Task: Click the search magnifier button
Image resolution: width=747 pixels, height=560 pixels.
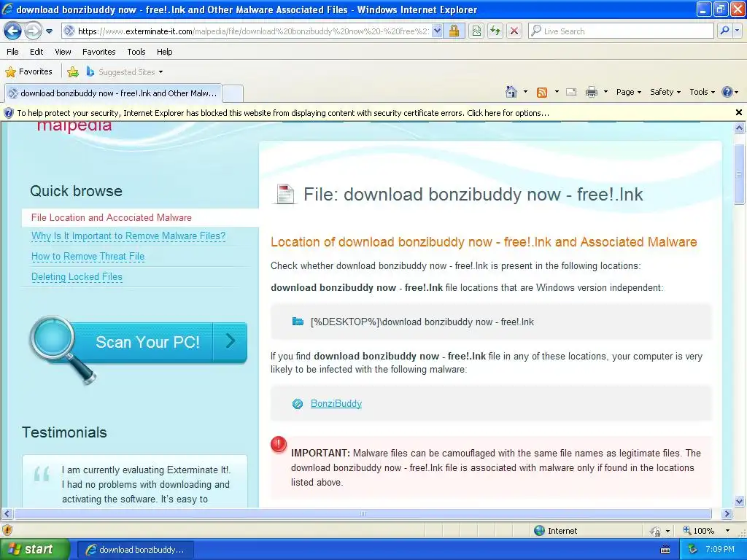Action: coord(724,31)
